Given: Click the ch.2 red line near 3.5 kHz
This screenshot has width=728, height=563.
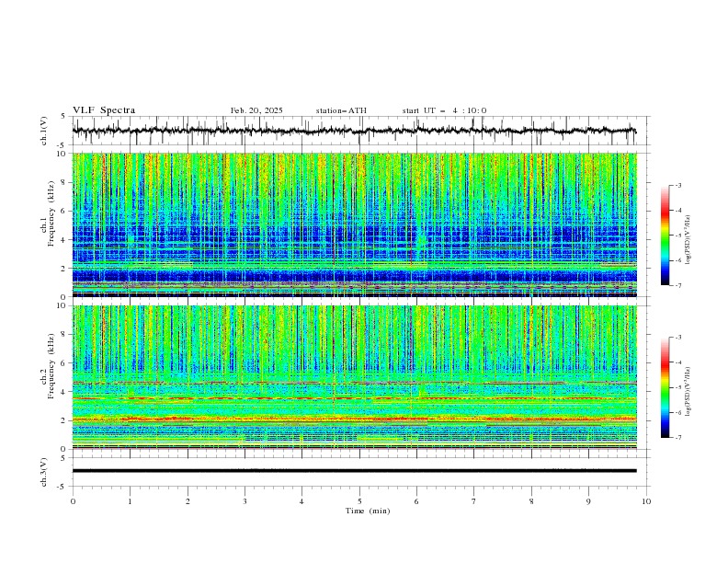Looking at the screenshot, I should [354, 398].
